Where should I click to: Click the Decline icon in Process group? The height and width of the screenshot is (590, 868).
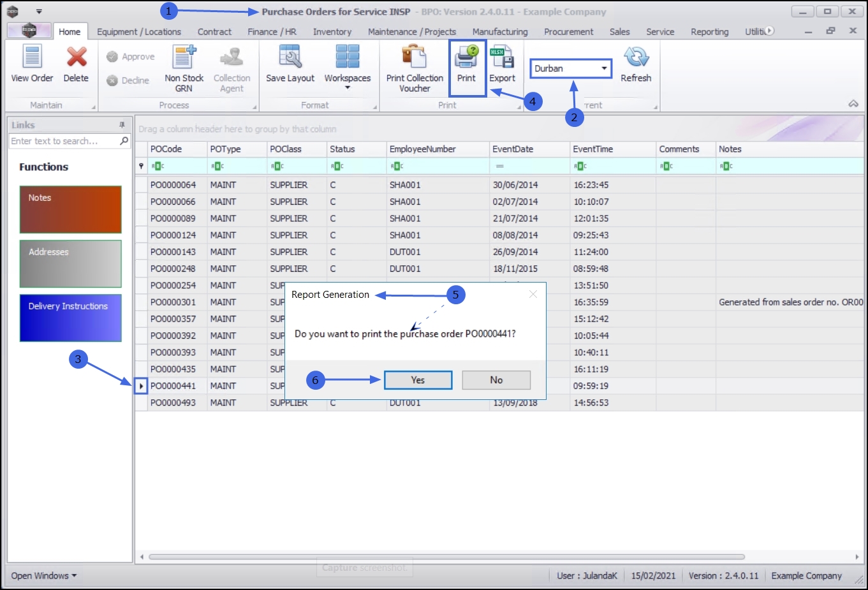(x=128, y=80)
